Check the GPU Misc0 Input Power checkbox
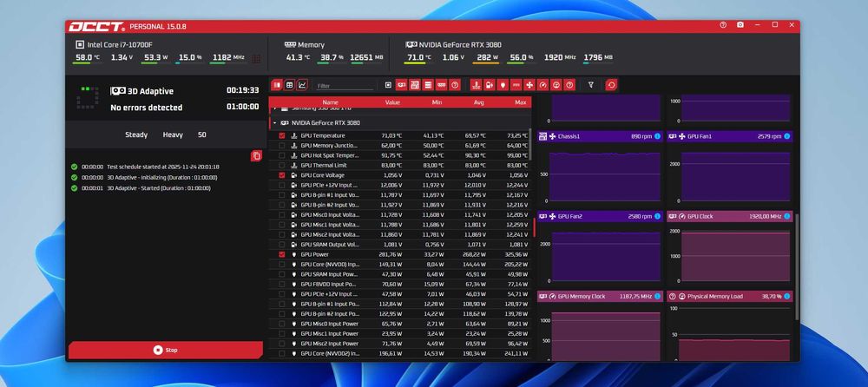Screen dimensions: 868x387 pyautogui.click(x=282, y=324)
